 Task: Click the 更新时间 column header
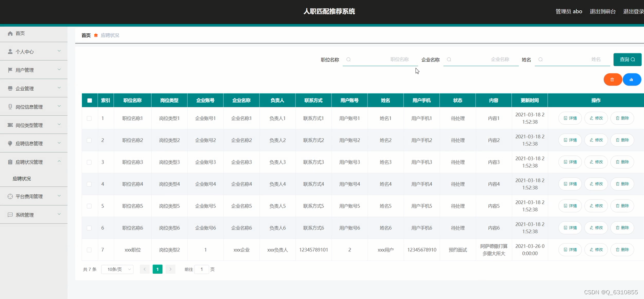coord(530,101)
